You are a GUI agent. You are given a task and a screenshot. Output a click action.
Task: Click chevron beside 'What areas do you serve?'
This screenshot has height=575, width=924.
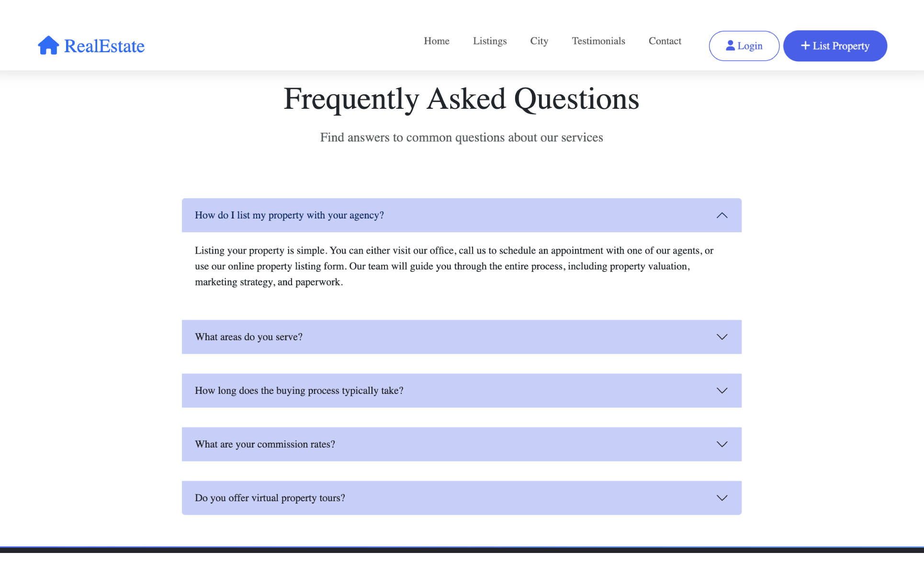pos(722,337)
